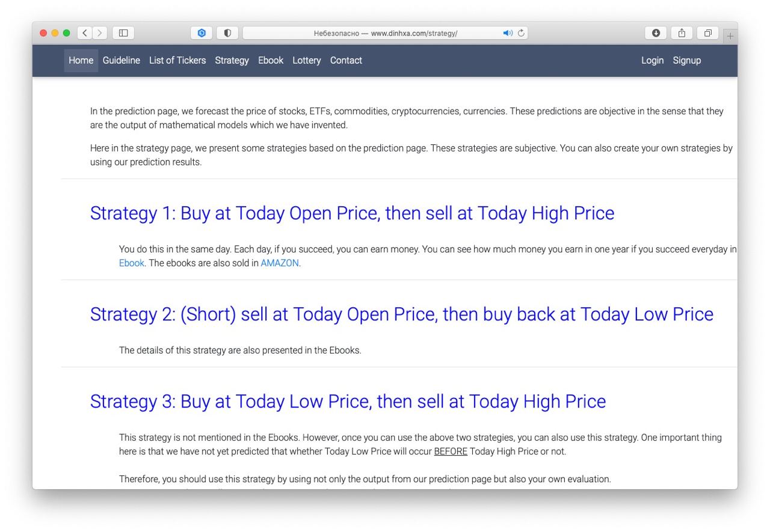Click the "In the prediction page" paragraph
The height and width of the screenshot is (532, 770).
pyautogui.click(x=407, y=118)
